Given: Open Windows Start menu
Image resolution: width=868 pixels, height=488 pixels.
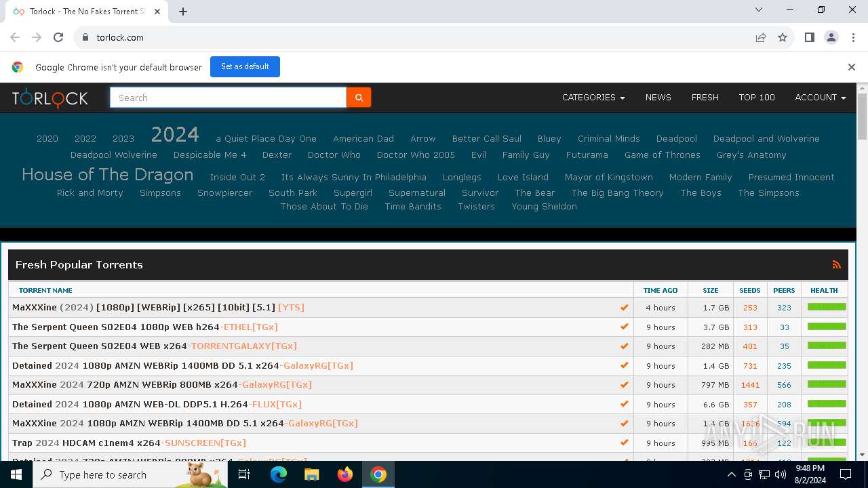Looking at the screenshot, I should (16, 474).
